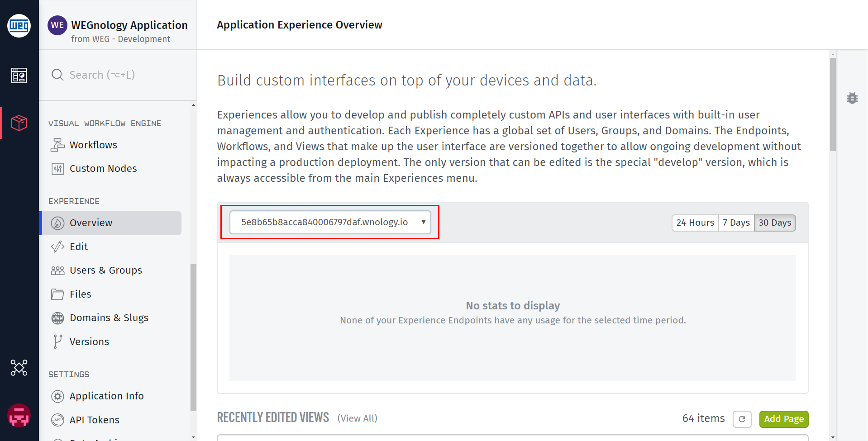Open the edge compute network icon
Viewport: 868px width, 441px height.
coord(19,368)
